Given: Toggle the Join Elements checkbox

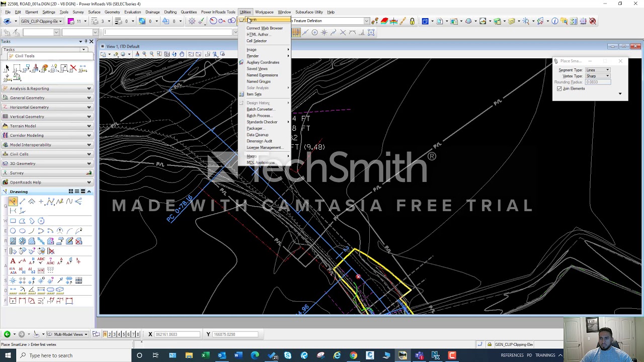Looking at the screenshot, I should tap(559, 89).
